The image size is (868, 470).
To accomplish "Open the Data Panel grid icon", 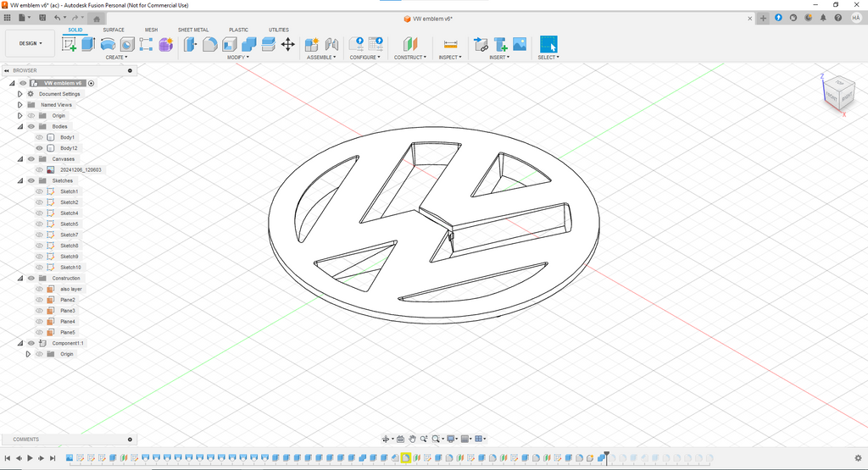I will click(x=7, y=18).
